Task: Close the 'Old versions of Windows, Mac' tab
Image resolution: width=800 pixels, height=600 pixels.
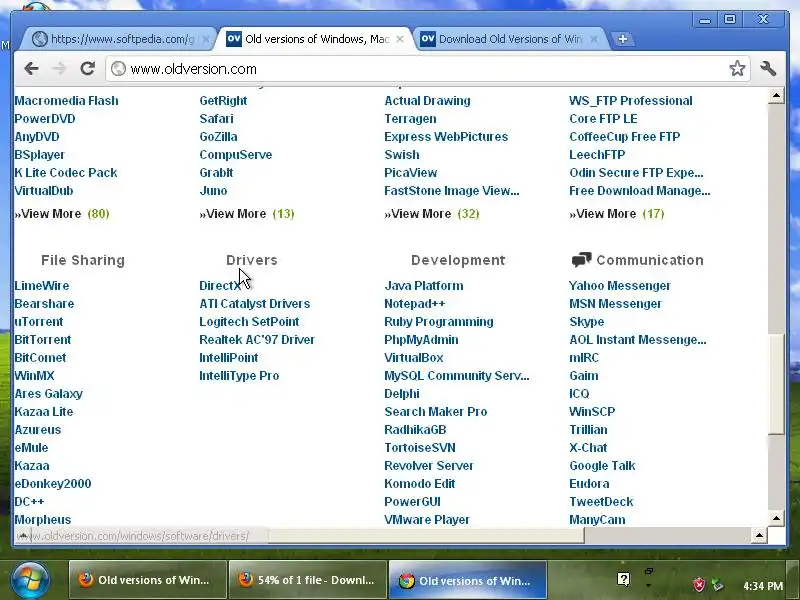Action: pos(400,39)
